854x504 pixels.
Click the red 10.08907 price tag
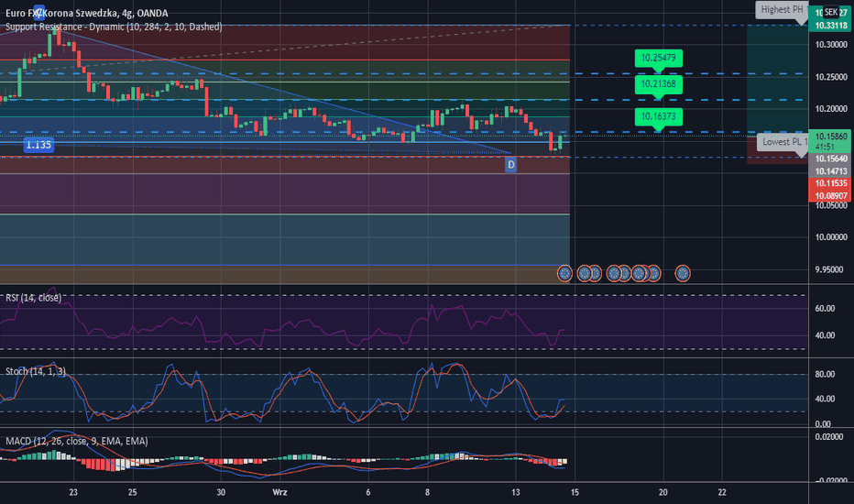(830, 195)
